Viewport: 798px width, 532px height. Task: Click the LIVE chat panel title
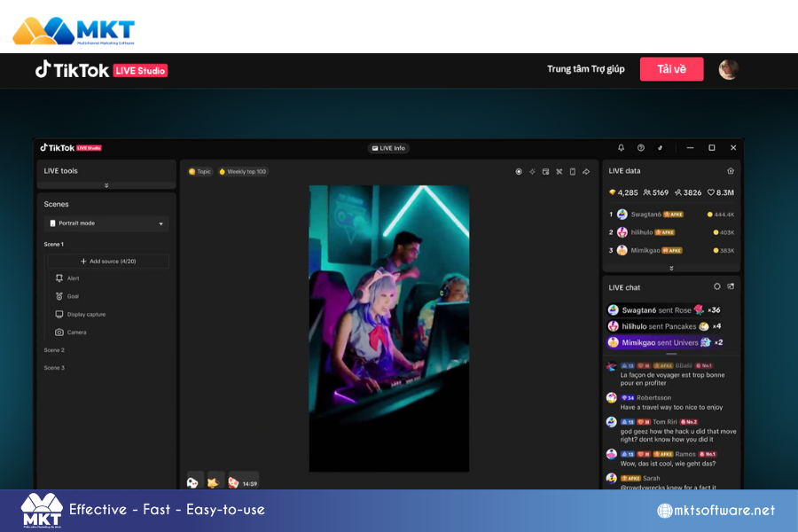(624, 287)
